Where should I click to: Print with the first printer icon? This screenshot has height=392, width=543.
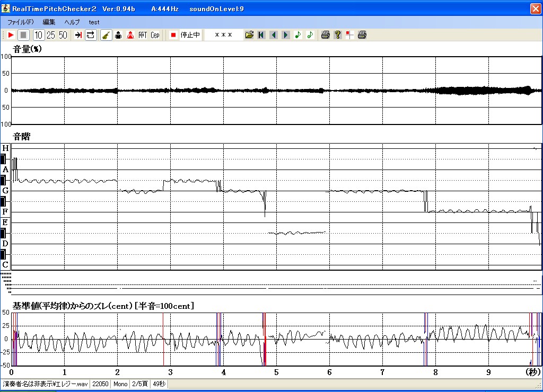(325, 35)
